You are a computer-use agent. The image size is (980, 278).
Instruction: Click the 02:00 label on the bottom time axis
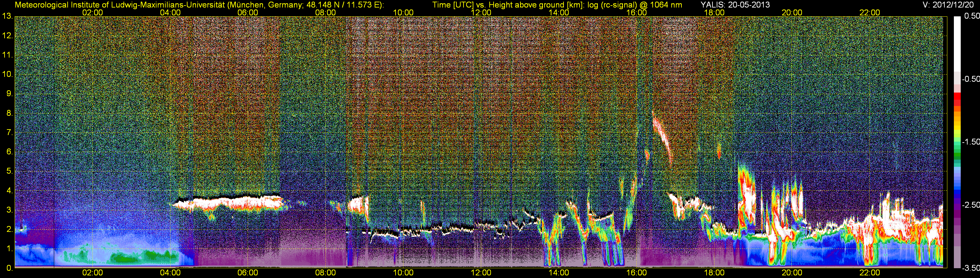click(92, 273)
